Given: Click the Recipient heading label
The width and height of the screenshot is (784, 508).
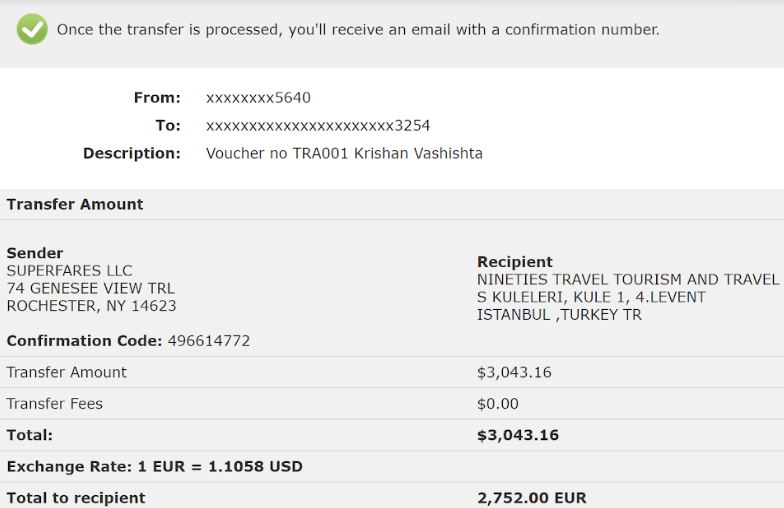Looking at the screenshot, I should [514, 262].
